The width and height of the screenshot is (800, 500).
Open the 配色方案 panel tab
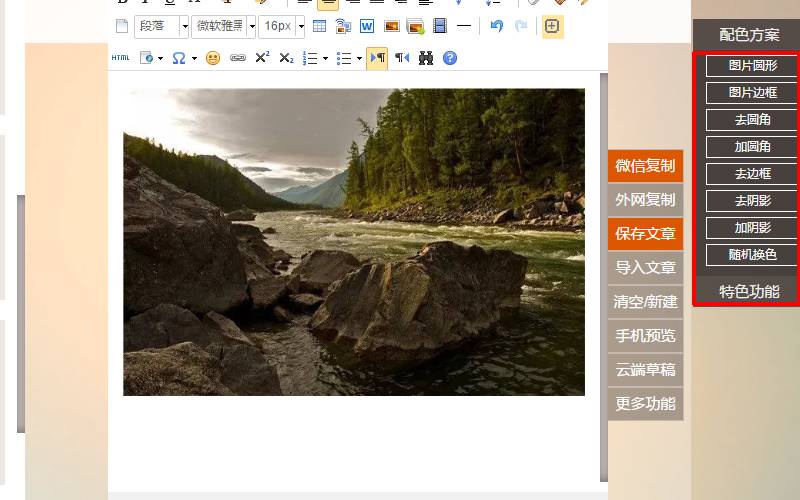[748, 34]
